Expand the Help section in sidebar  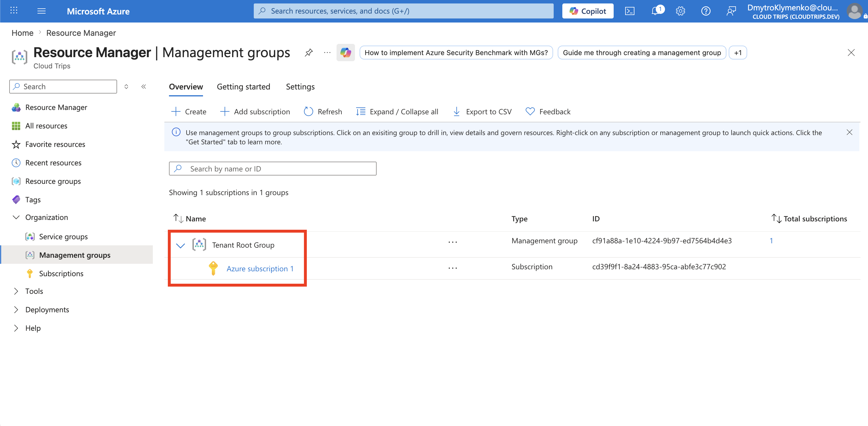point(16,328)
